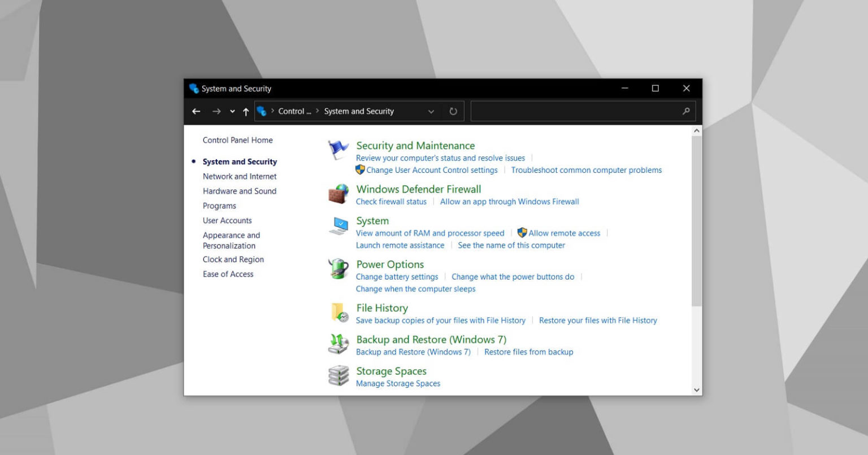Click the Storage Spaces drive stack icon
The image size is (868, 455).
pos(338,376)
